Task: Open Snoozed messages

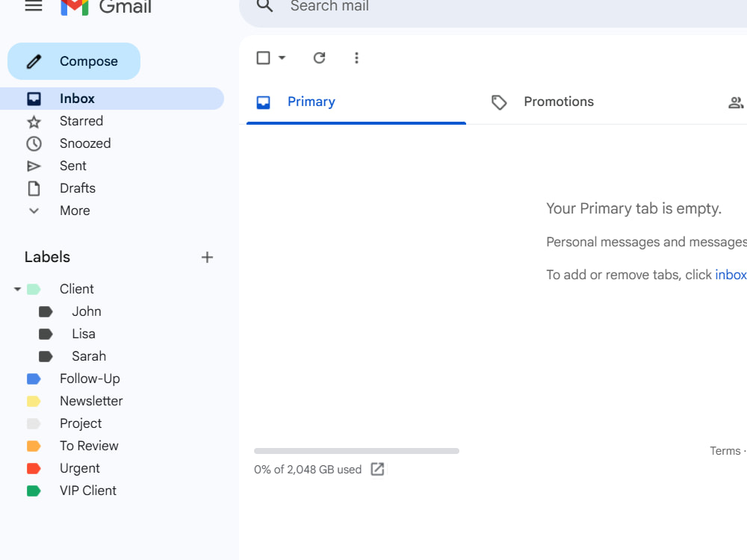Action: tap(112, 143)
